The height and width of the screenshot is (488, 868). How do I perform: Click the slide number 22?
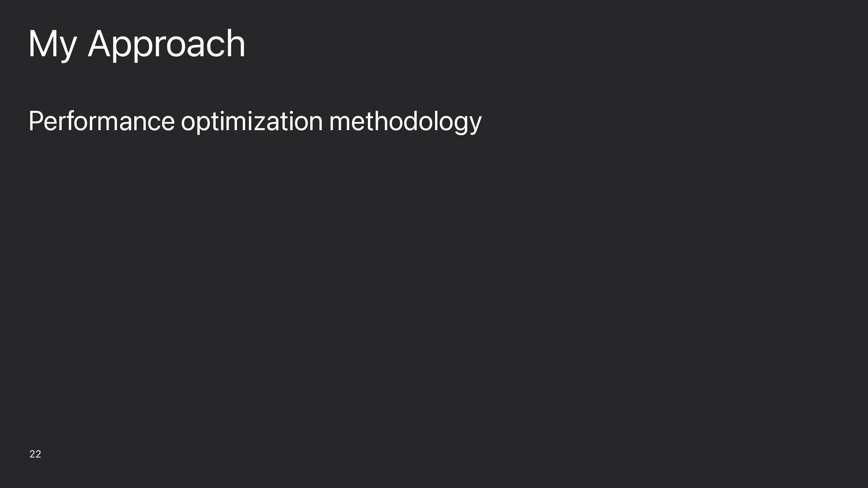point(35,454)
